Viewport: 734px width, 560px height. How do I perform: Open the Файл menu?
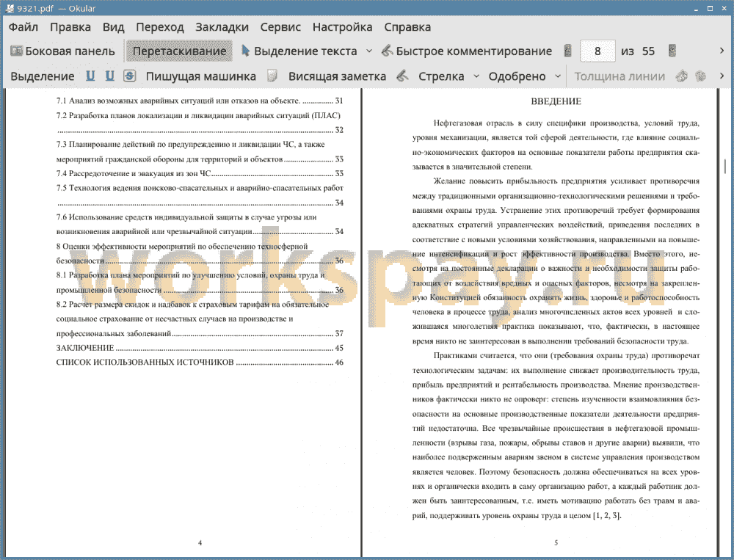(23, 27)
